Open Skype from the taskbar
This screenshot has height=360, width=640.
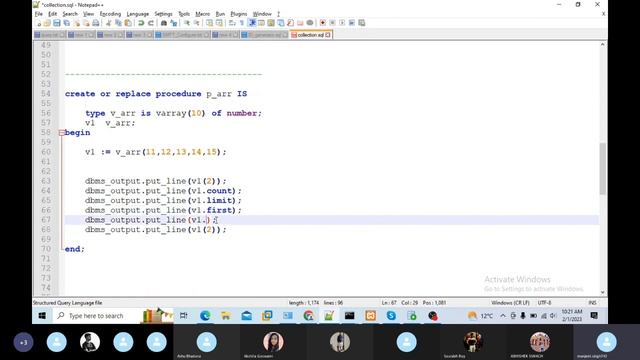point(391,316)
